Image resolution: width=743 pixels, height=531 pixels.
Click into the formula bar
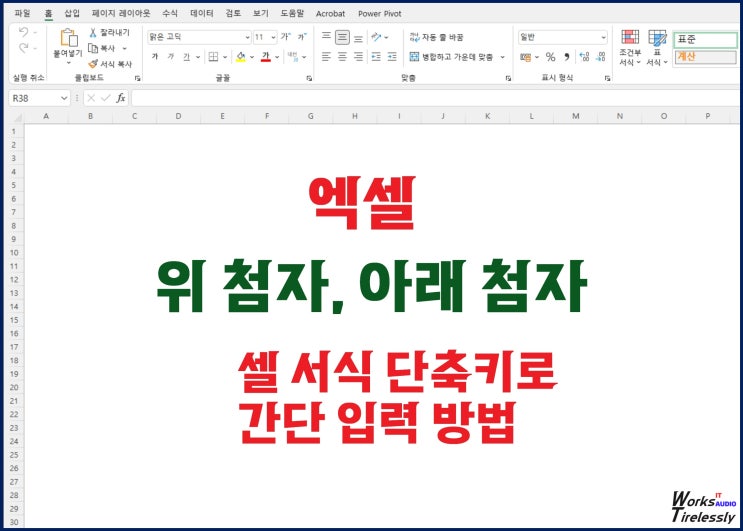tap(435, 98)
